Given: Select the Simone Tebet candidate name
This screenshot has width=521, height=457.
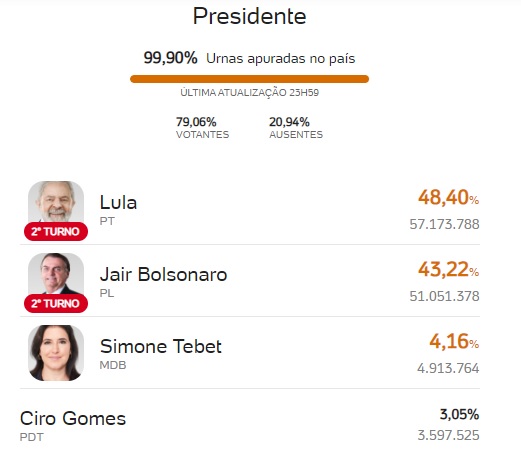Looking at the screenshot, I should [x=161, y=346].
